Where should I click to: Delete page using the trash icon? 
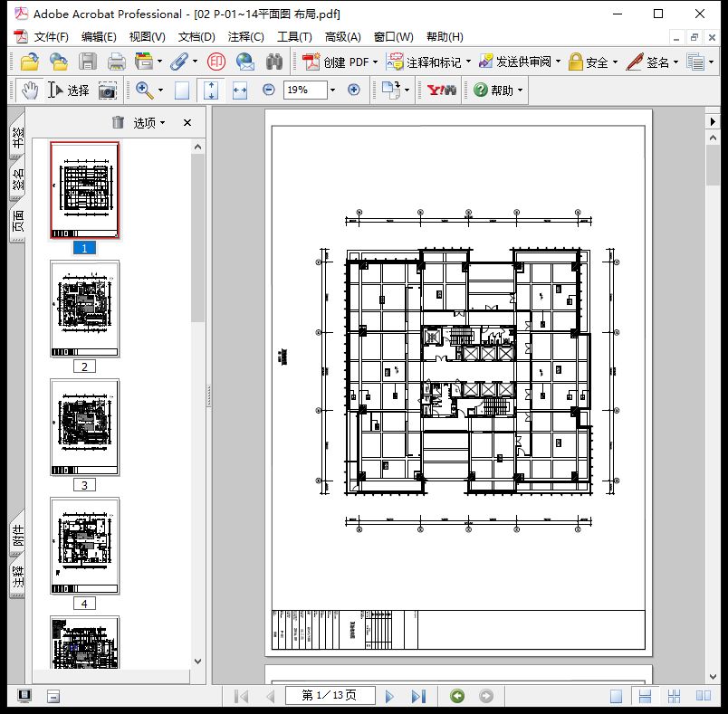118,123
